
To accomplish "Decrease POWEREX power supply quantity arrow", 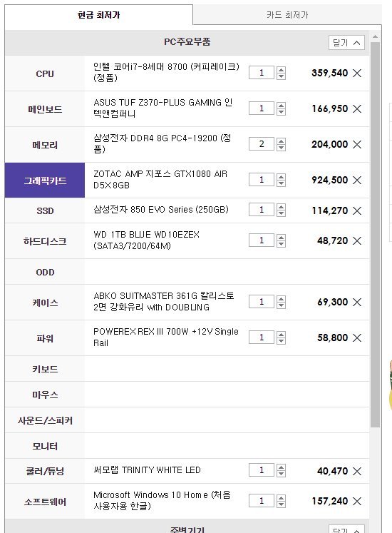I will (x=281, y=341).
